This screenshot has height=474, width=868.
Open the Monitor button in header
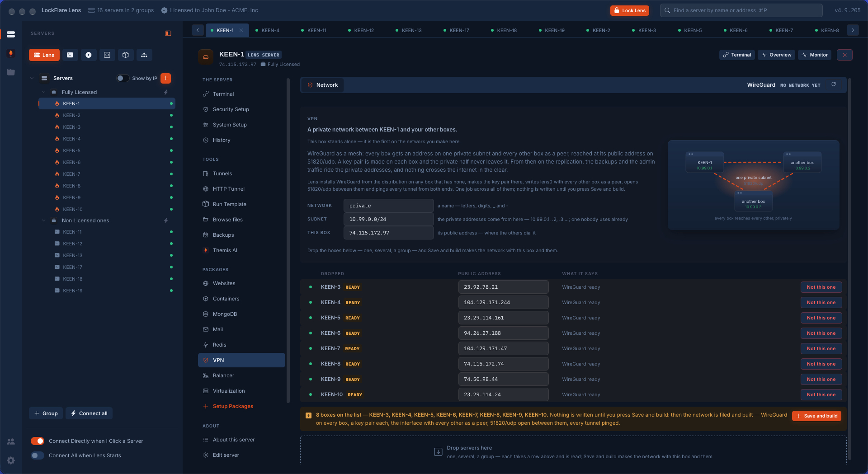click(814, 55)
